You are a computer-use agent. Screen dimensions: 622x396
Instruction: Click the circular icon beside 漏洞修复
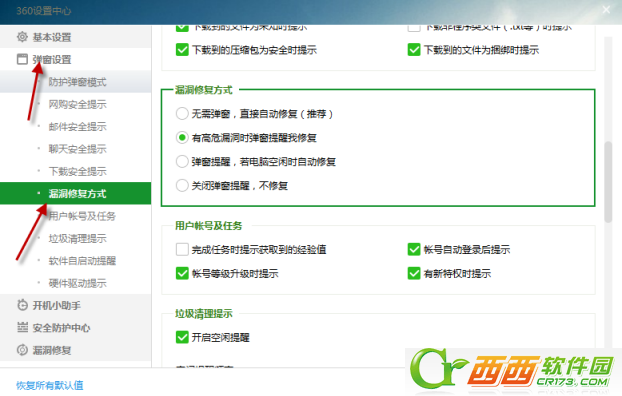[x=22, y=350]
